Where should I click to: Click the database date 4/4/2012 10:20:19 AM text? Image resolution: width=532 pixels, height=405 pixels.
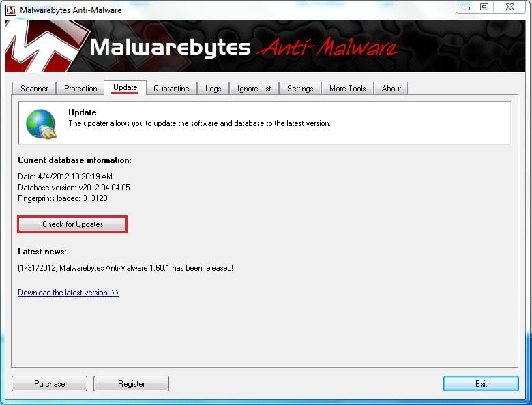(65, 177)
